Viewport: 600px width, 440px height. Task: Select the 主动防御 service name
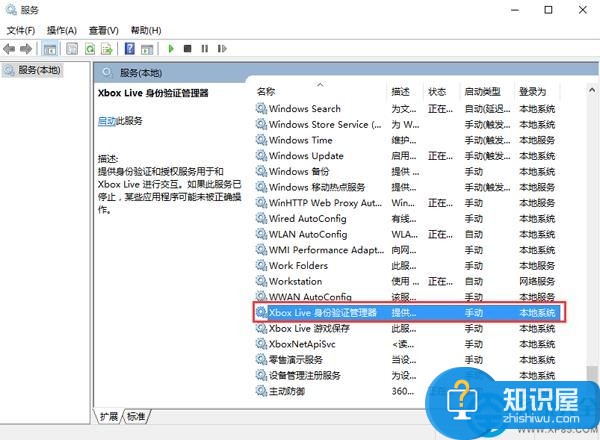pos(287,391)
